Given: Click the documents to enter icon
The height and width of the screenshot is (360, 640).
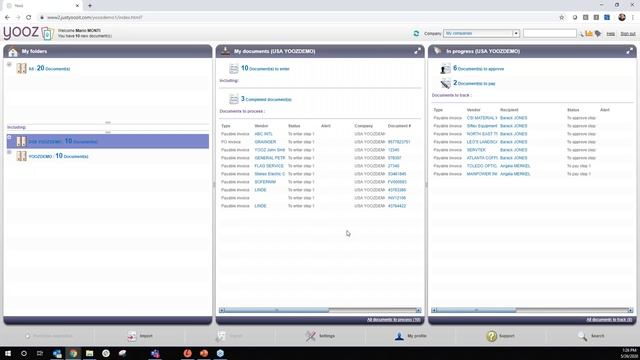Looking at the screenshot, I should [233, 69].
